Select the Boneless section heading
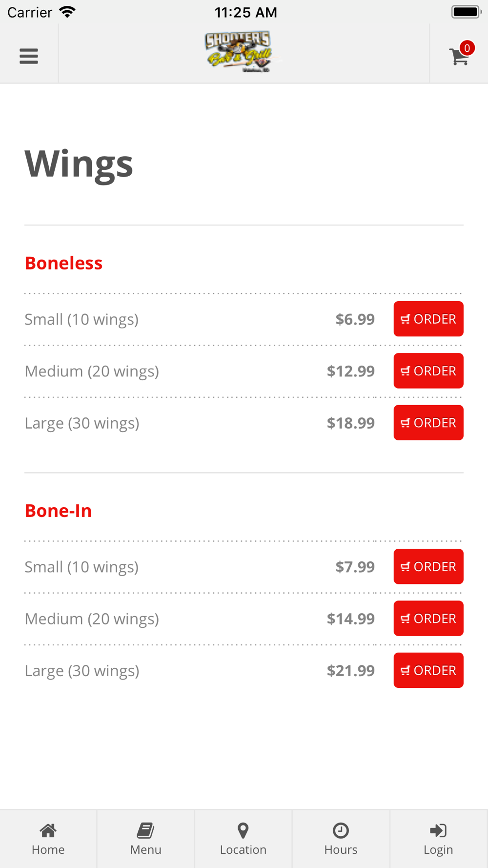Image resolution: width=488 pixels, height=868 pixels. tap(63, 263)
